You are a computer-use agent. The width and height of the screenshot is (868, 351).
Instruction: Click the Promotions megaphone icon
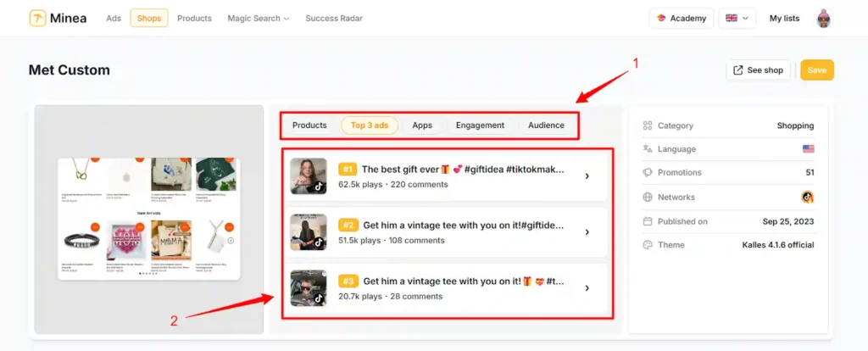point(648,172)
